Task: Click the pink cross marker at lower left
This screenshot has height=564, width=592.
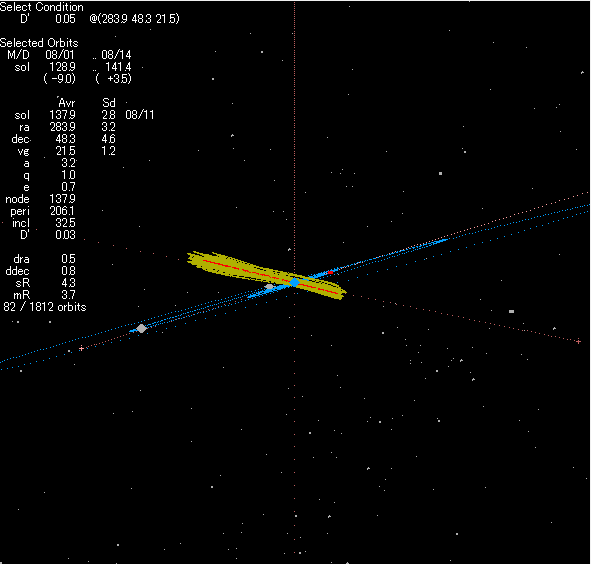Action: point(81,348)
